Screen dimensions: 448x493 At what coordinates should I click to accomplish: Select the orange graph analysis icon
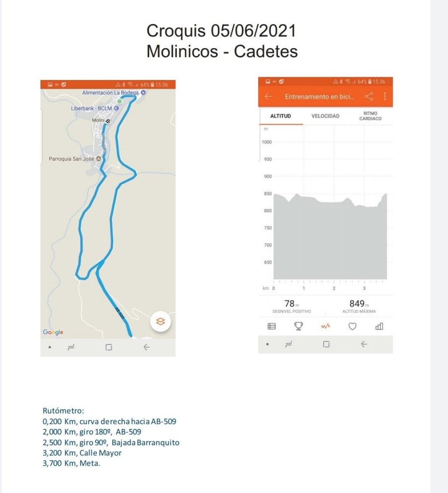pos(326,326)
